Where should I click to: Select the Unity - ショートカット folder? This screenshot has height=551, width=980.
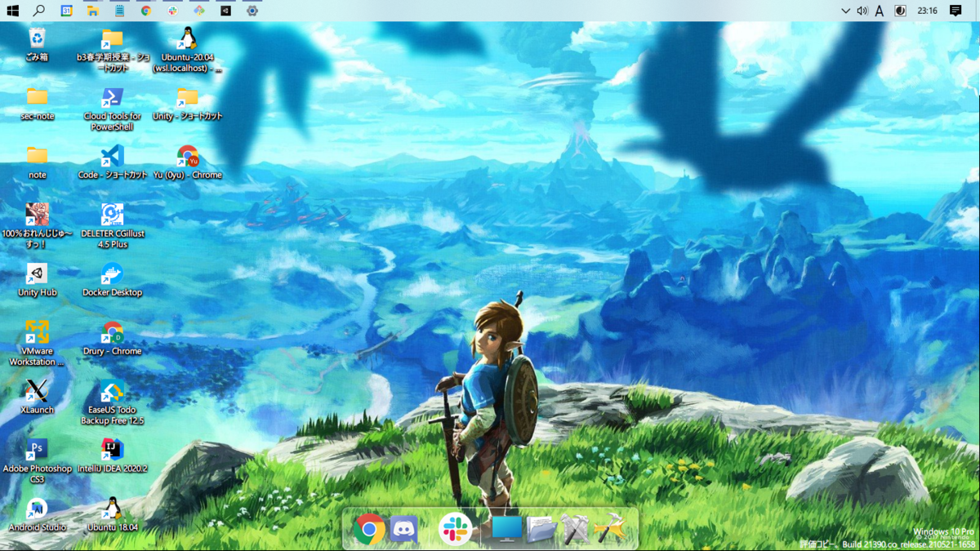[188, 103]
